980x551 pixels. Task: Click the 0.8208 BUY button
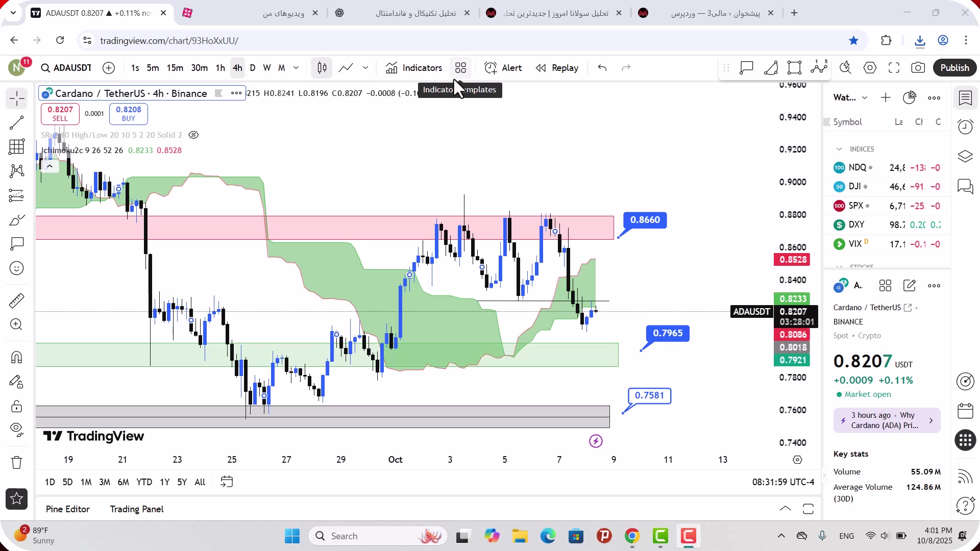[129, 114]
